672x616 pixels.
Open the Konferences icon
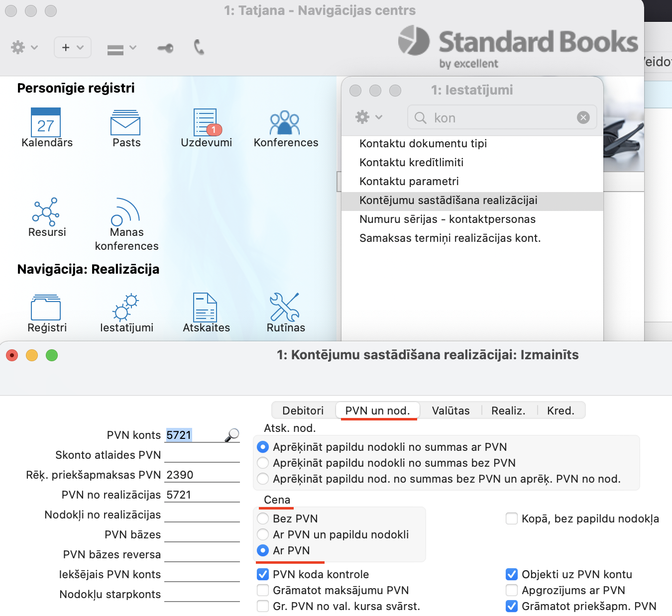(285, 123)
